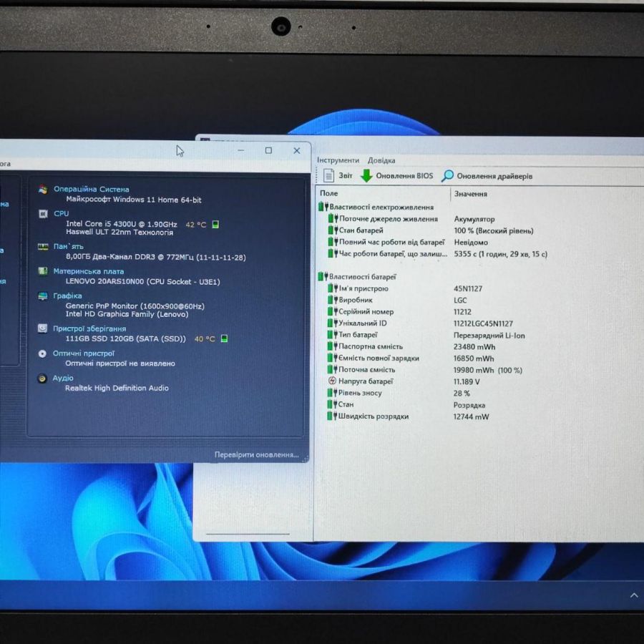This screenshot has height=644, width=644.
Task: Click the RAM memory stick icon
Action: (43, 246)
